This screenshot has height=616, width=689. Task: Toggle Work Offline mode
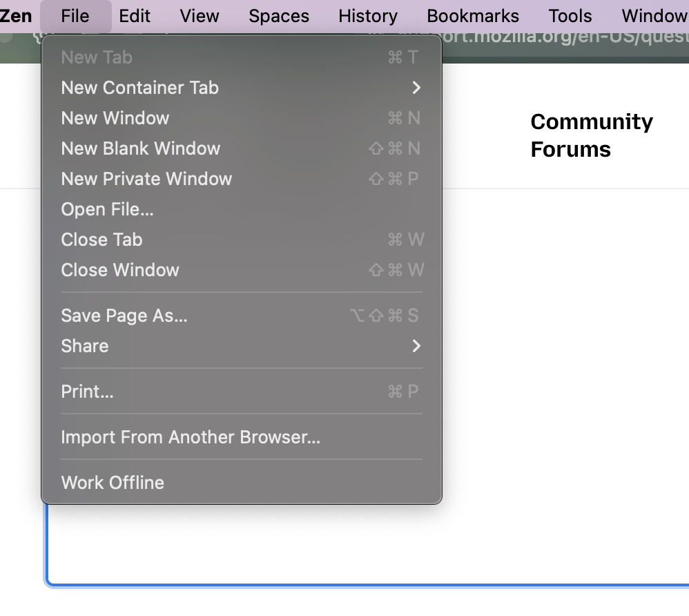coord(241,483)
